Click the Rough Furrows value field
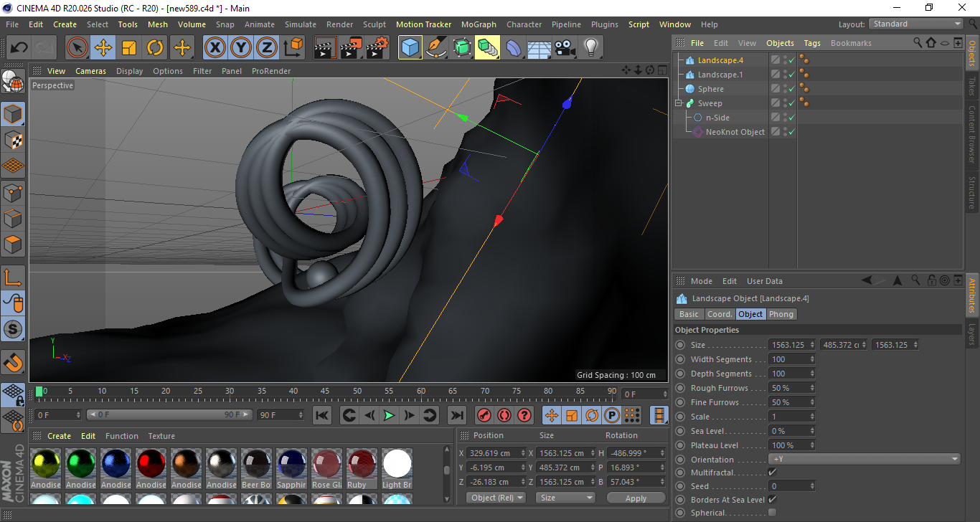The image size is (980, 522). click(792, 388)
